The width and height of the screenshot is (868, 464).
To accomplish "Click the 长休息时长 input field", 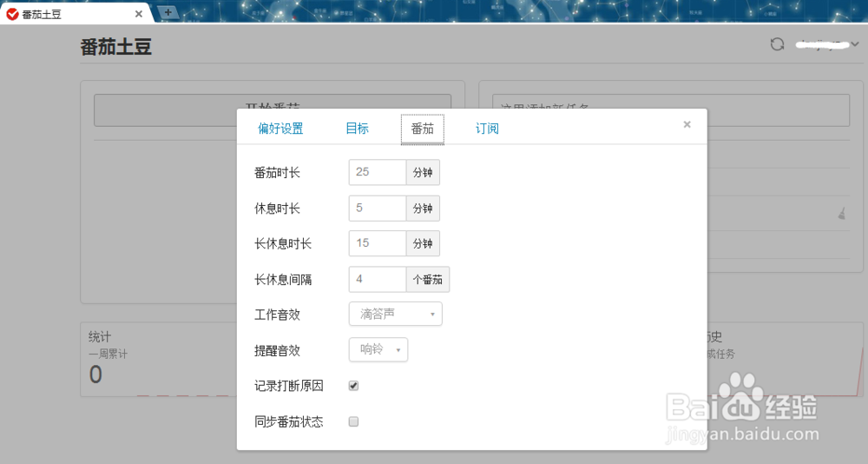I will (378, 243).
